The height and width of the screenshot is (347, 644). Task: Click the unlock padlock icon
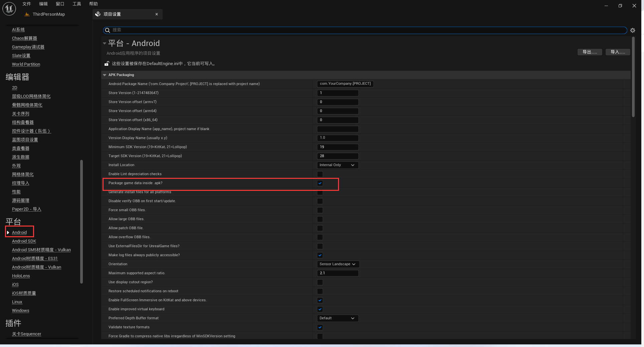pyautogui.click(x=107, y=63)
